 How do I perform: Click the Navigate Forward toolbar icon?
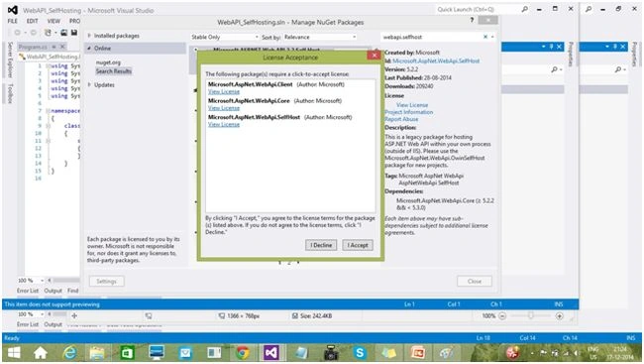click(x=34, y=32)
